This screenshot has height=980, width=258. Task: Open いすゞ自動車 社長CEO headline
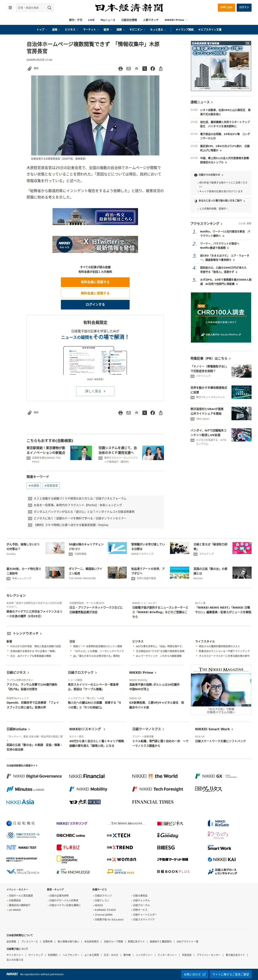tap(225, 112)
